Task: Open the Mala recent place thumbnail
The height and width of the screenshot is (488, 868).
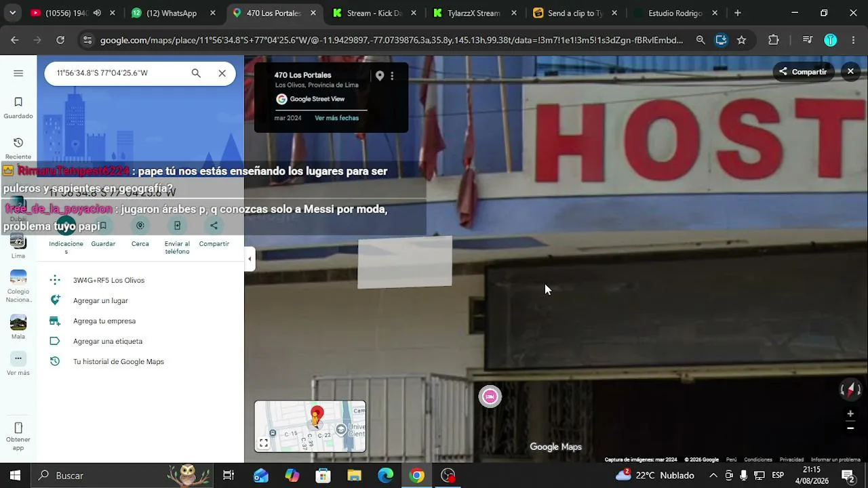Action: tap(18, 327)
